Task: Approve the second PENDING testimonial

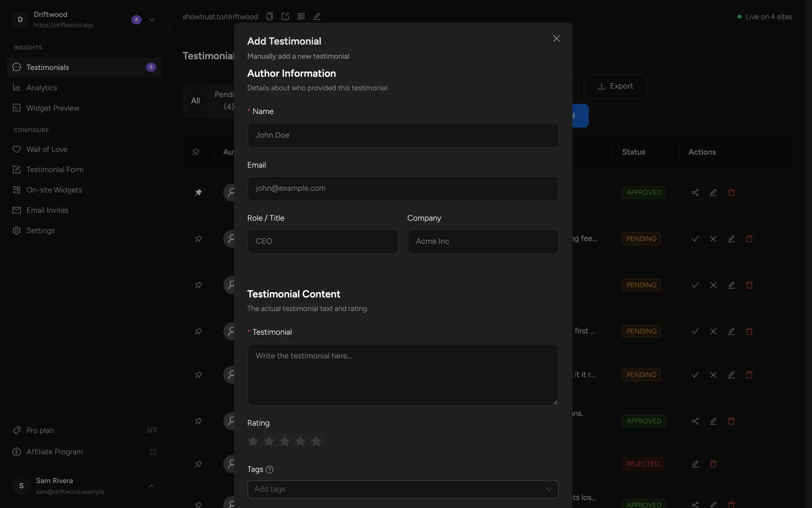Action: (x=695, y=285)
